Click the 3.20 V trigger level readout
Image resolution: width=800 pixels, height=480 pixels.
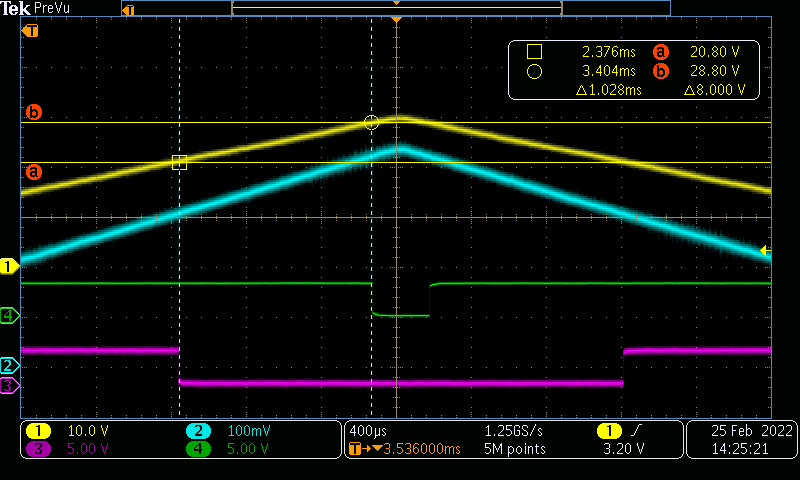point(622,449)
